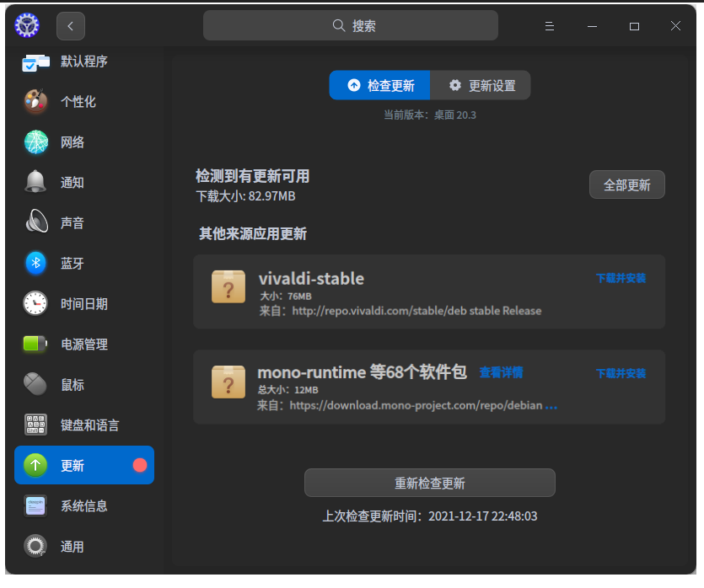704x588 pixels.
Task: Click the search field
Action: pos(350,25)
